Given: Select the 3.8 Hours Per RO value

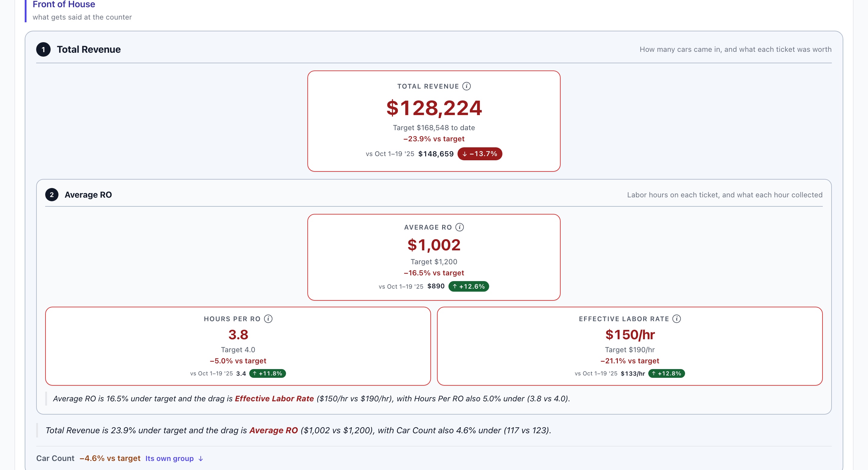Looking at the screenshot, I should [x=238, y=334].
